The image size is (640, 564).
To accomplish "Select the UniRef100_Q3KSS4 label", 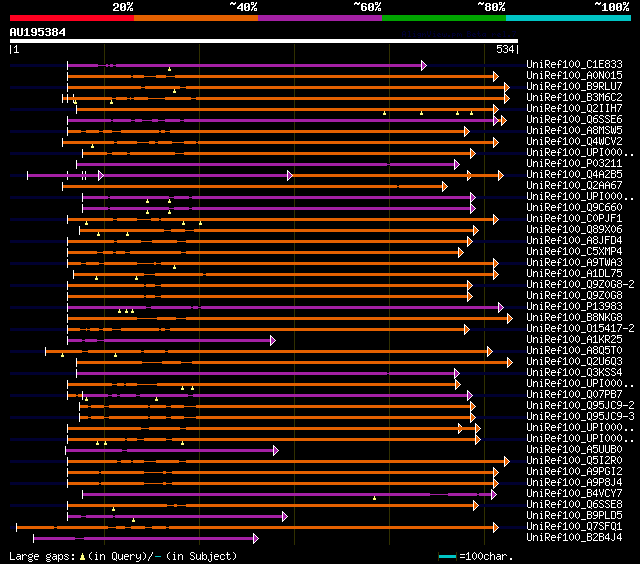I will (574, 373).
